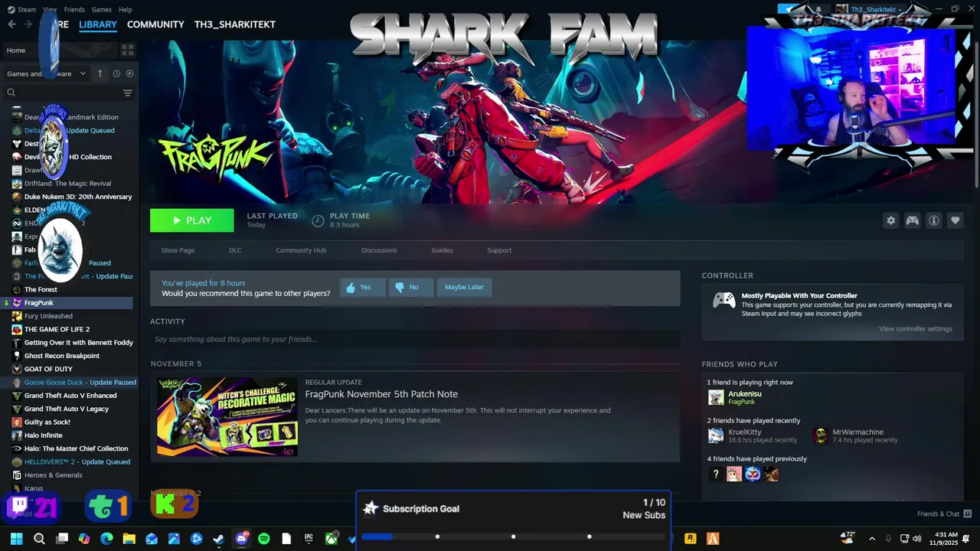Select THE GAME OF LIFE 2

(57, 329)
